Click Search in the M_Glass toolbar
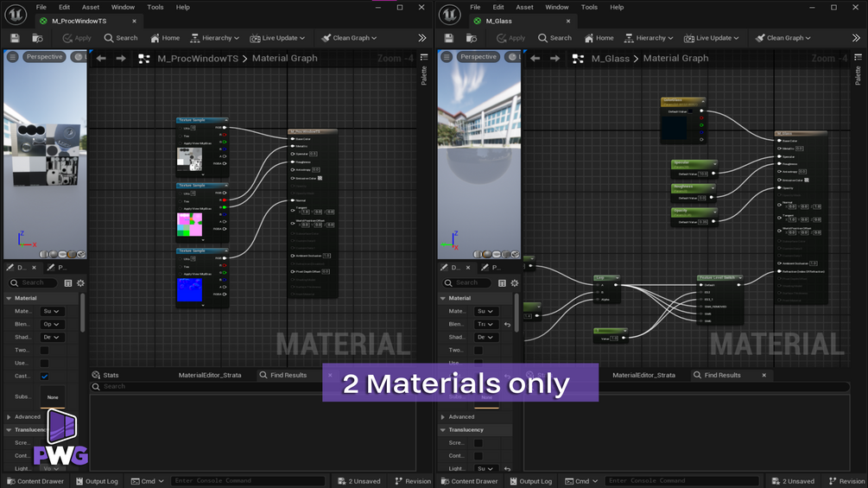Image resolution: width=868 pixels, height=488 pixels. click(x=554, y=38)
